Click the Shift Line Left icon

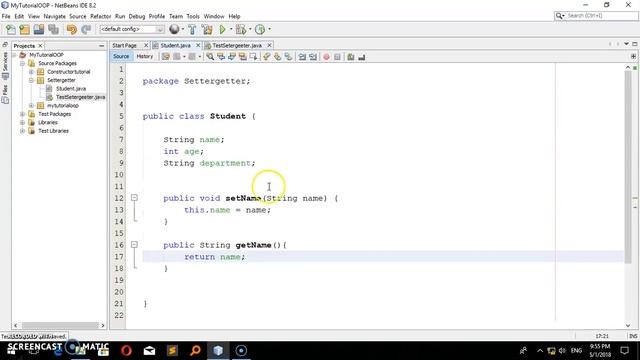[x=302, y=57]
